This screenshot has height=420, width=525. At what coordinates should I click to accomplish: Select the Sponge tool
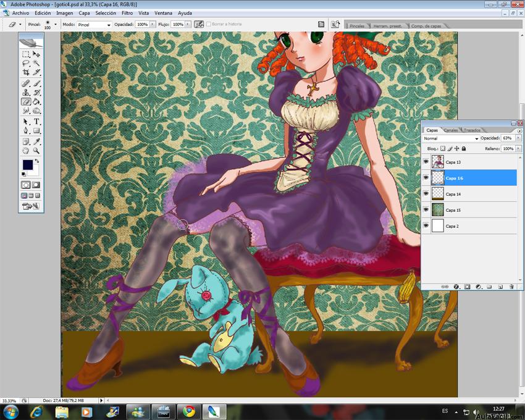coord(36,111)
